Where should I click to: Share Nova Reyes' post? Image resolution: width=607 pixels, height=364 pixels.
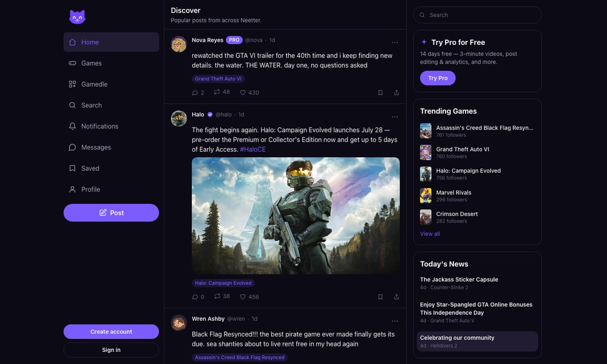click(396, 92)
